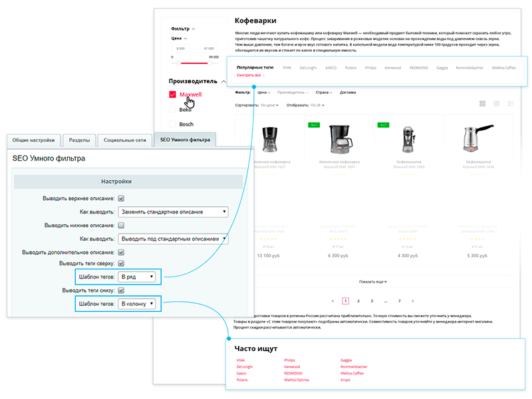Click Смотреть все tags link
Screen dimensions: 532x399
(251, 75)
